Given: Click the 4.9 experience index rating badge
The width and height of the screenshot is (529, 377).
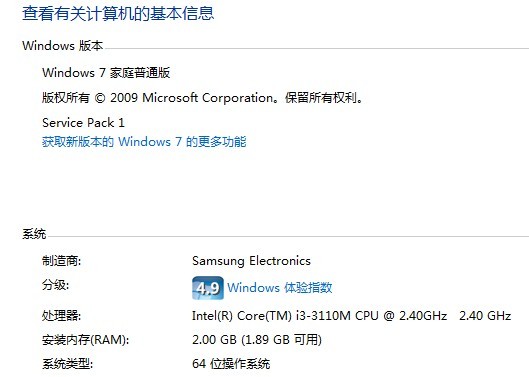Looking at the screenshot, I should click(208, 288).
